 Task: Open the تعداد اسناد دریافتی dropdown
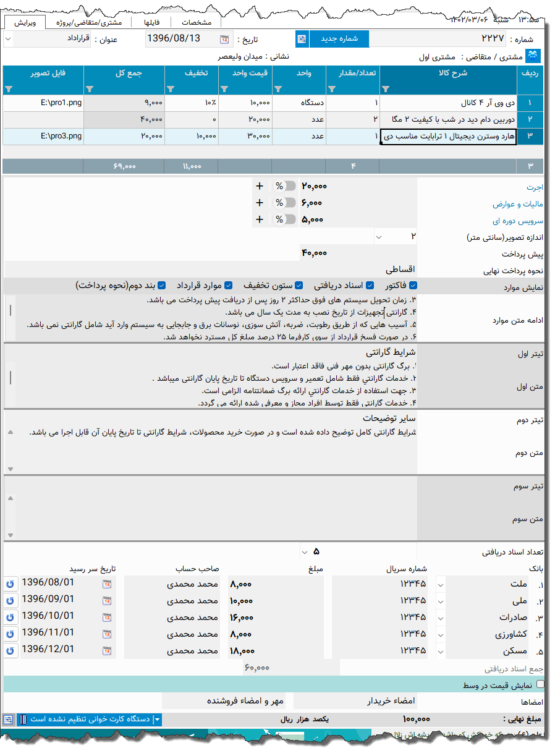tap(305, 551)
